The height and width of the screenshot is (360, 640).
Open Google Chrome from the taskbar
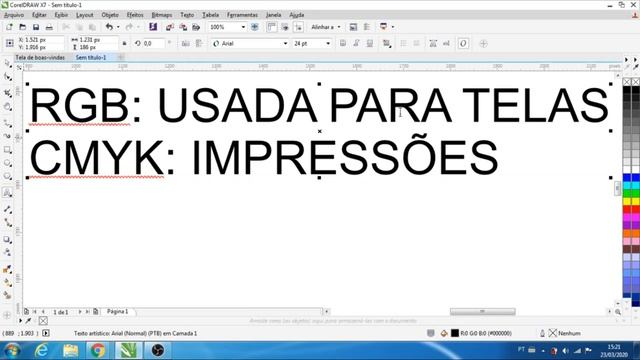(x=98, y=350)
